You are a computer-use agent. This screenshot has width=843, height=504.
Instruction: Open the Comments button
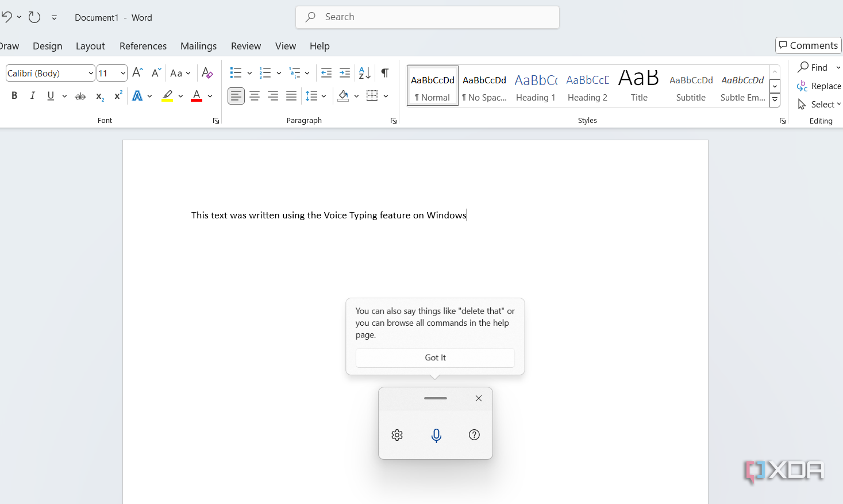pos(808,45)
